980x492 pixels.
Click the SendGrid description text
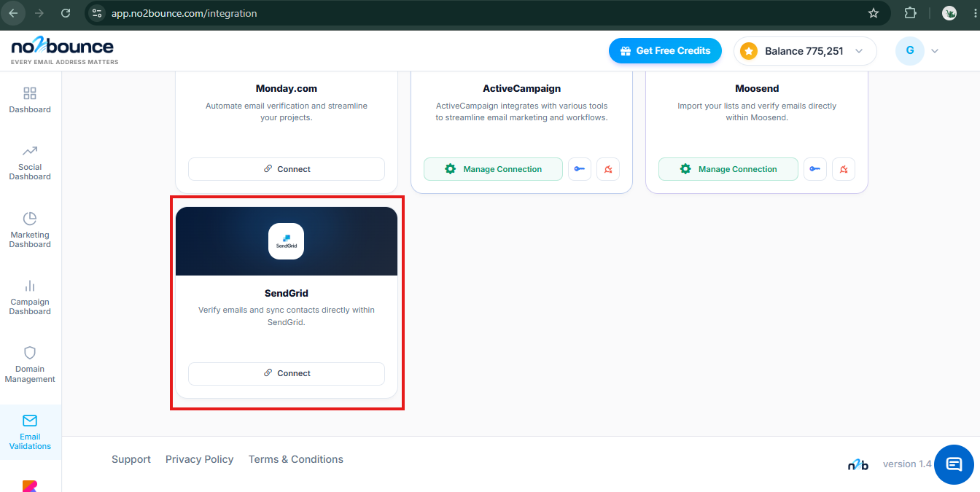(x=287, y=316)
